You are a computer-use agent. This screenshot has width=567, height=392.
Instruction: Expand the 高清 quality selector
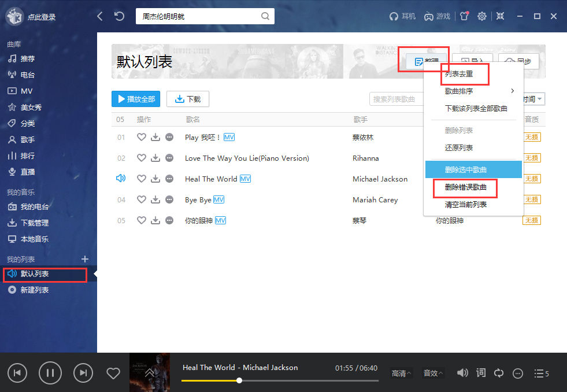pos(401,373)
